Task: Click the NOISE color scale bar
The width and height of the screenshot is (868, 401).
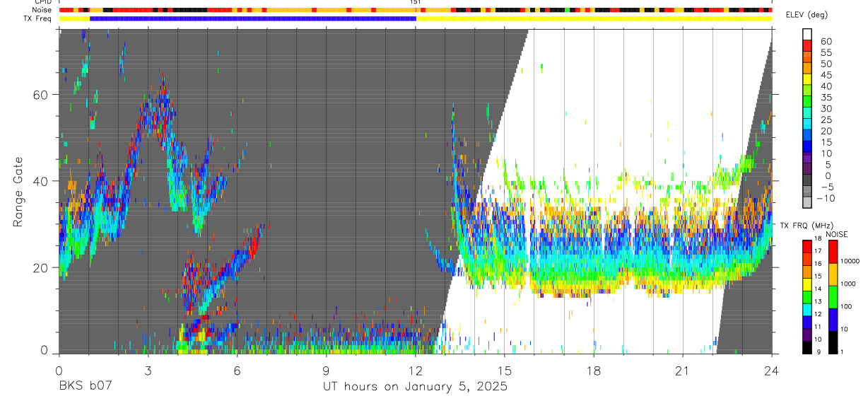Action: pos(834,296)
